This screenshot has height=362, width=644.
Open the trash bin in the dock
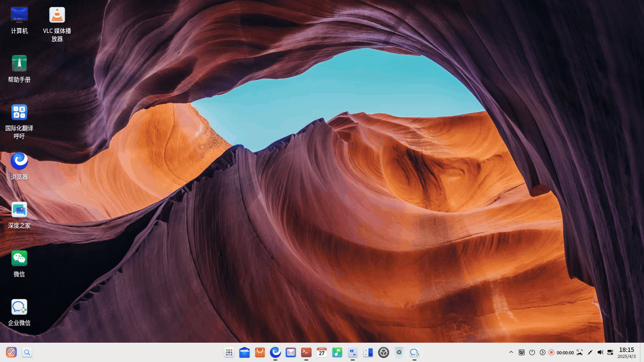[x=399, y=352]
